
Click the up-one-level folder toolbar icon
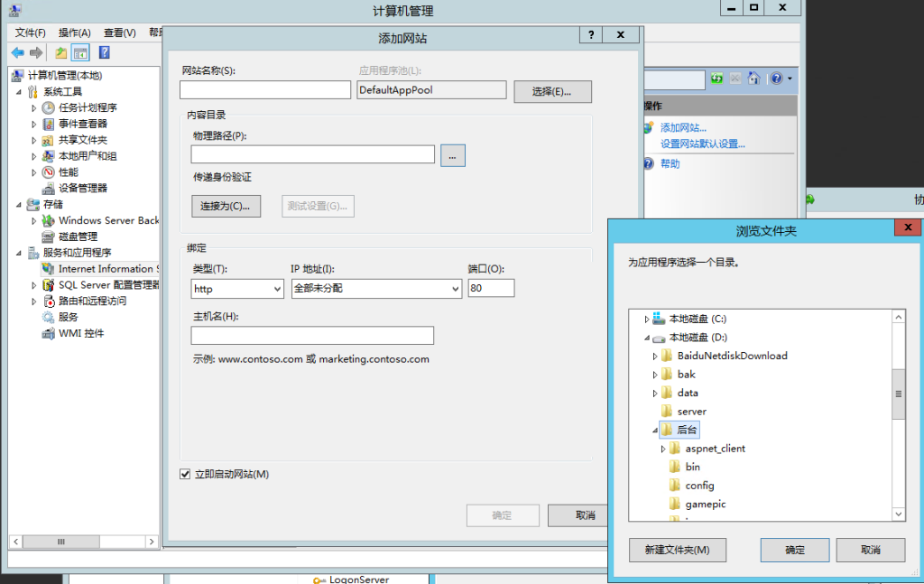[60, 52]
